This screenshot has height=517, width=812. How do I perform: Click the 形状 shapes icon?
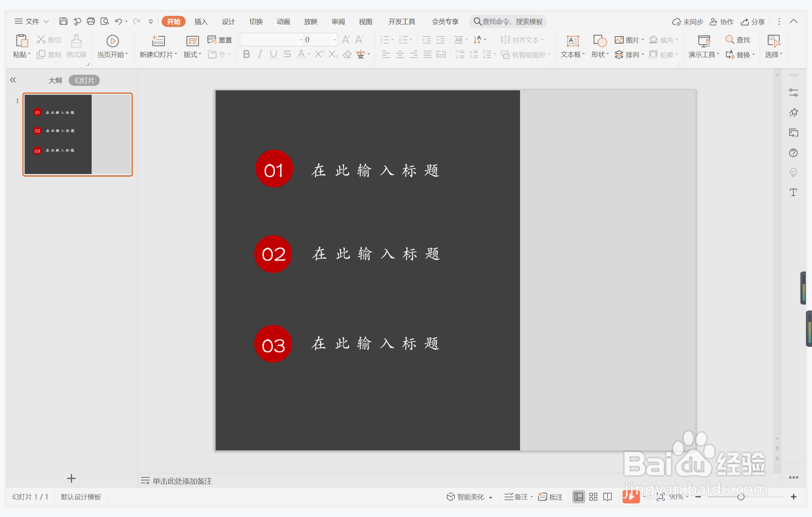(x=600, y=41)
